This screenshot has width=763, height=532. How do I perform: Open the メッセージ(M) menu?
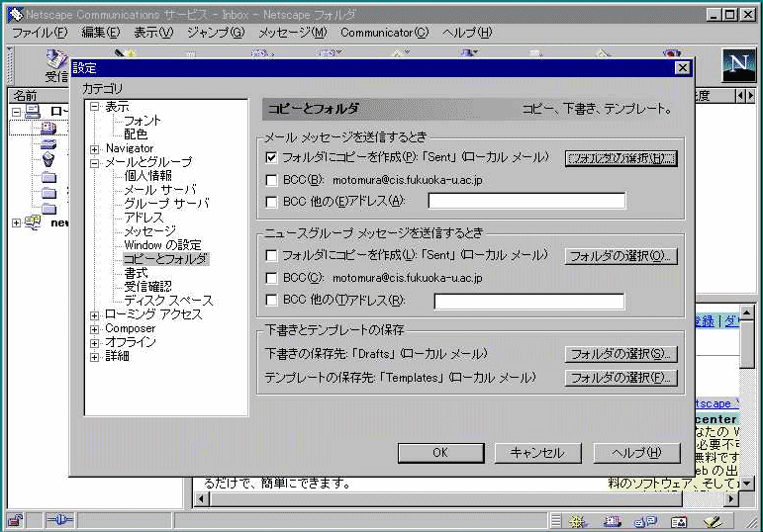point(293,33)
